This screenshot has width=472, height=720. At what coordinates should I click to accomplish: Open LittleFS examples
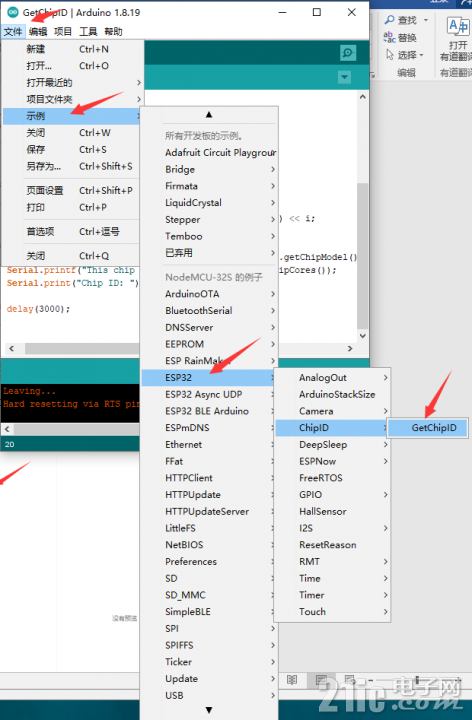[x=208, y=528]
